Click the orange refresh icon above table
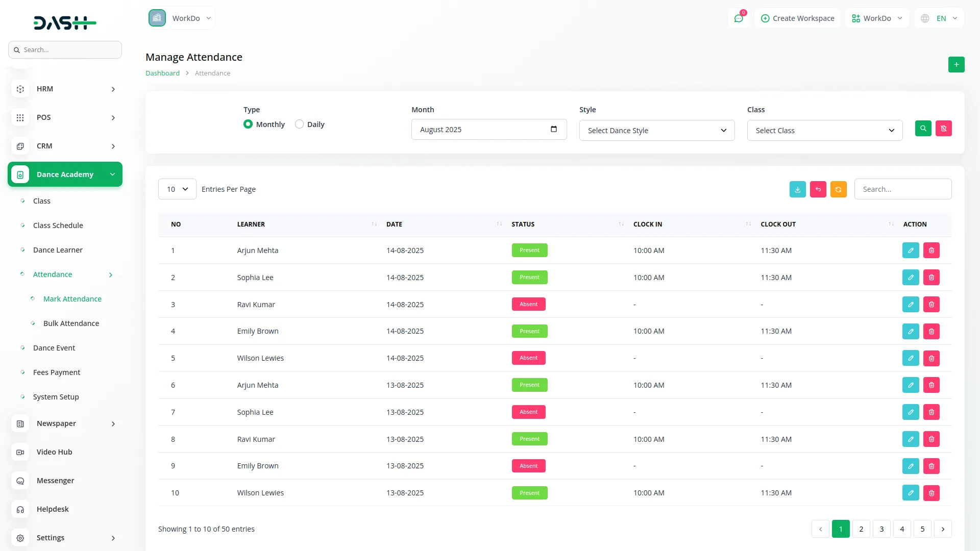 [x=838, y=189]
